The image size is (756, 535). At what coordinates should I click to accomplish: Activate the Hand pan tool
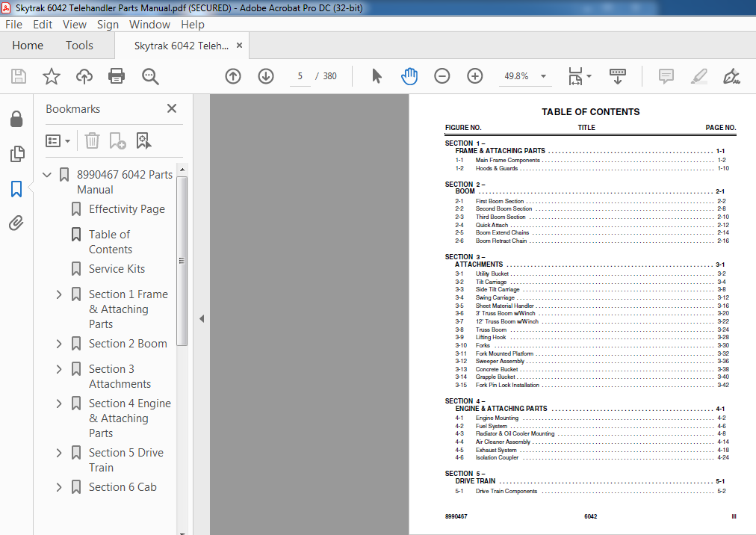click(409, 76)
